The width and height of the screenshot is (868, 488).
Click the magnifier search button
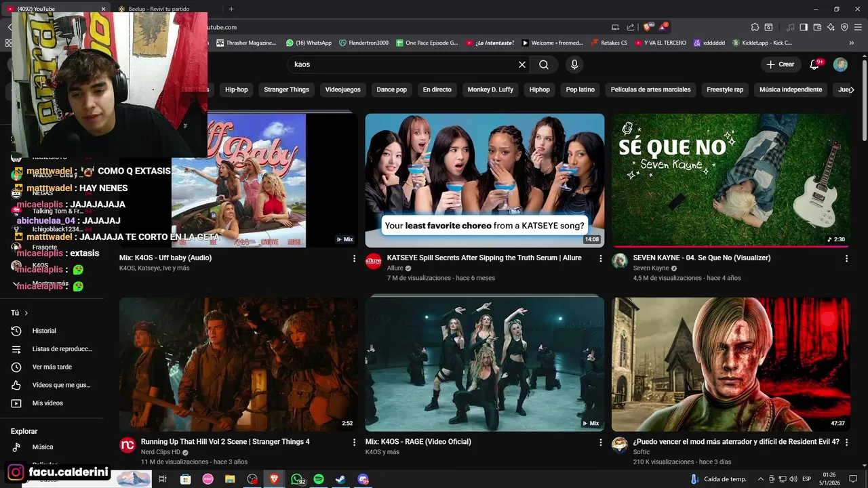544,64
